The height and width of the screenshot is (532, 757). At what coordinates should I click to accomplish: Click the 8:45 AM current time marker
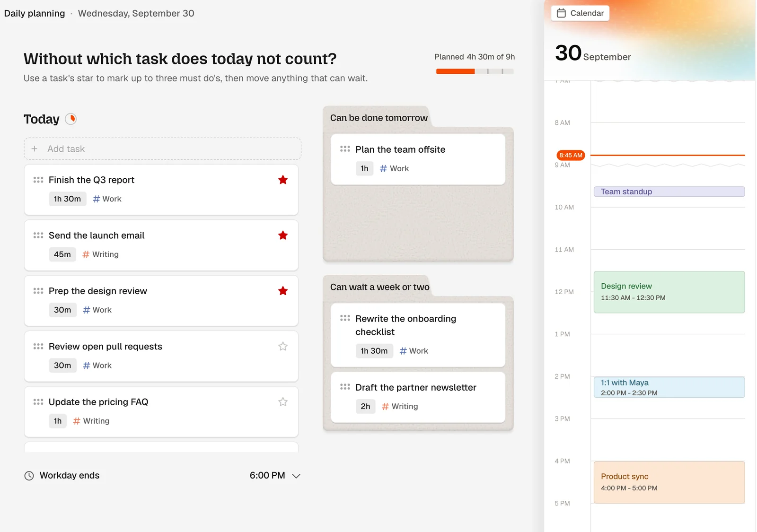[571, 155]
